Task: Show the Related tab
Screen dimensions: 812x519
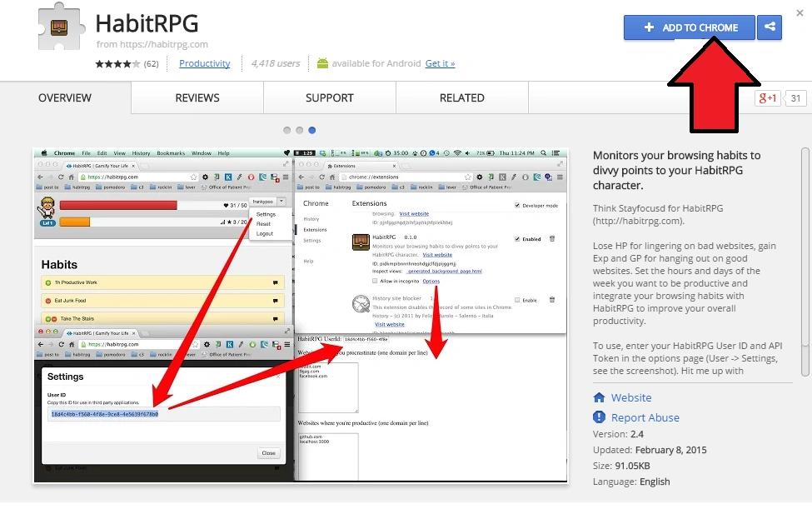Action: [462, 98]
